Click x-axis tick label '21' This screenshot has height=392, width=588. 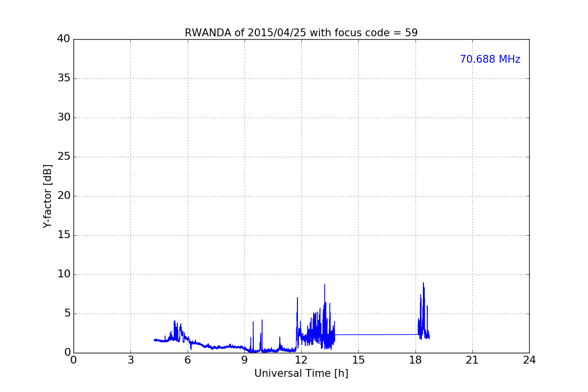pyautogui.click(x=472, y=360)
